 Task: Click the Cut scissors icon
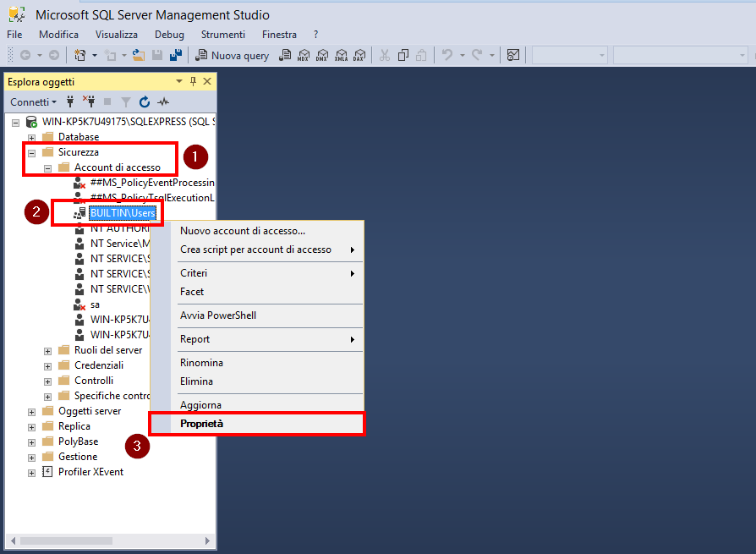384,56
